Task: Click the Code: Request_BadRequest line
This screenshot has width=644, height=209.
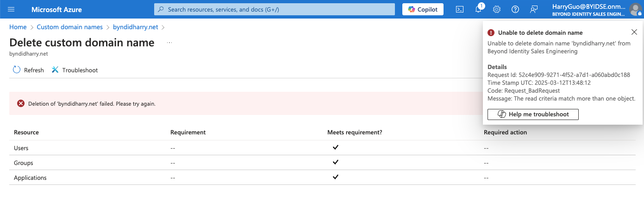Action: pos(524,90)
